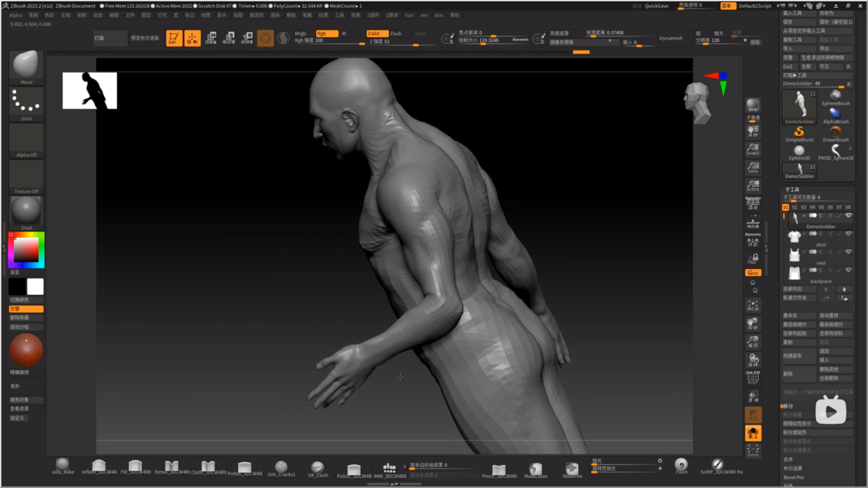The width and height of the screenshot is (868, 488).
Task: Toggle visibility eye of vest subtool
Action: (848, 252)
